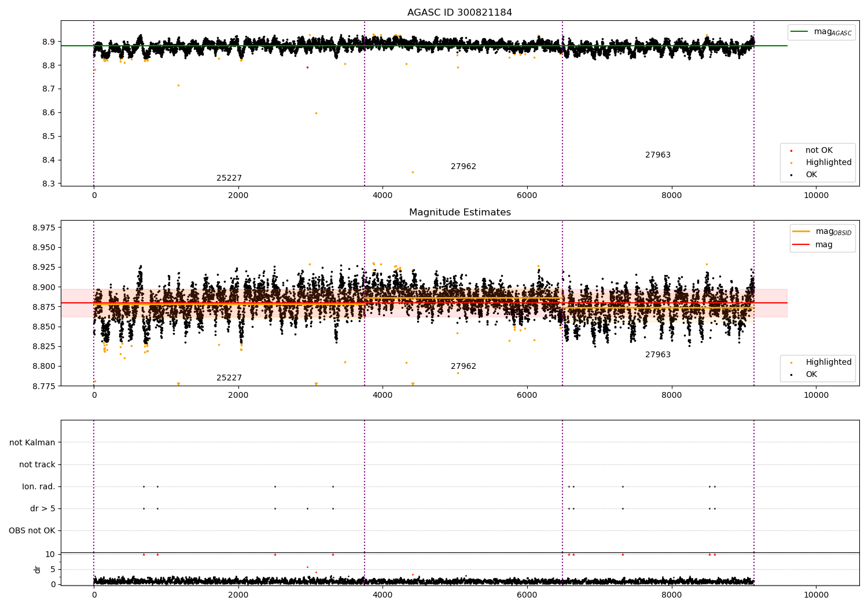This screenshot has width=868, height=608.
Task: Click the 'not Kalman' axis label
Action: point(32,442)
